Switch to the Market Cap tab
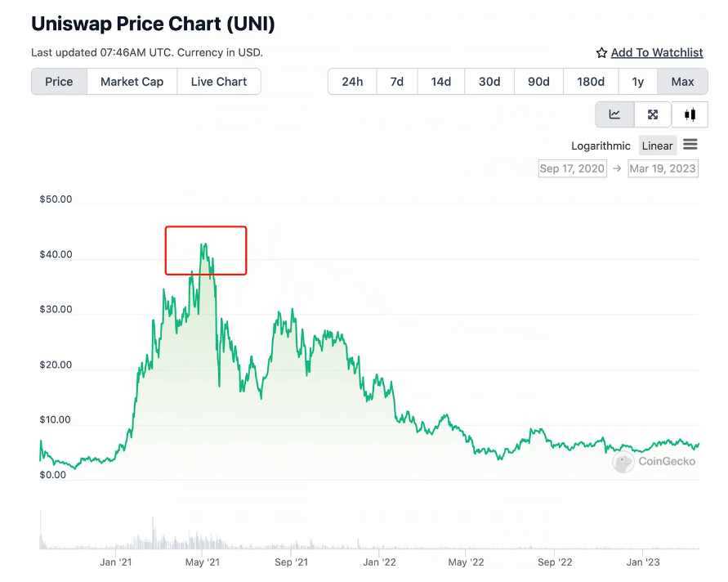 (132, 82)
